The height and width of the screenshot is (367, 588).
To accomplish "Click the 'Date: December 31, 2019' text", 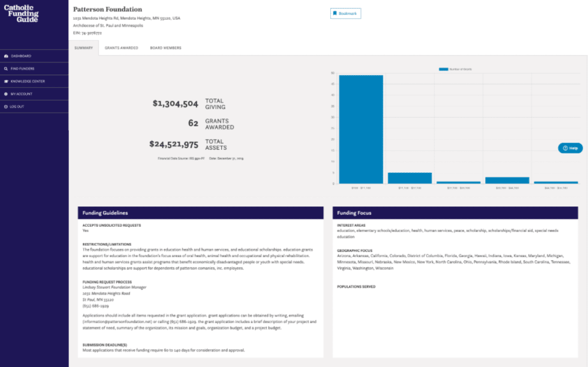I will click(x=226, y=159).
